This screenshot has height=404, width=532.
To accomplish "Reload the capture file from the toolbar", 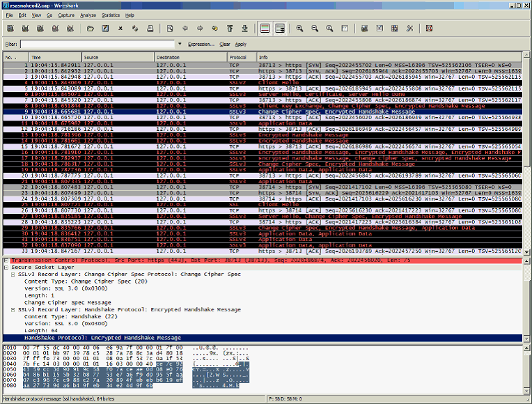I will (x=136, y=29).
